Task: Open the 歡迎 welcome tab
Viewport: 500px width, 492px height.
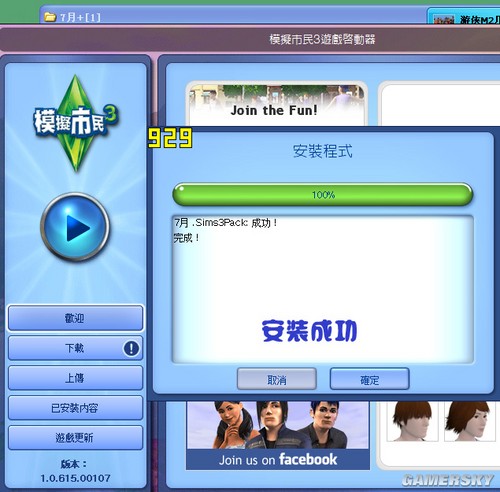Action: [75, 318]
